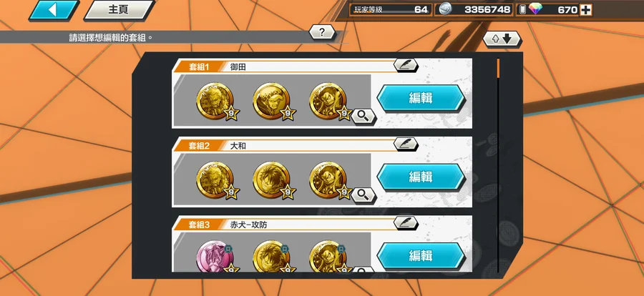The height and width of the screenshot is (296, 644).
Task: Rename set 赤犬-攻防 with feather pen icon
Action: (406, 223)
